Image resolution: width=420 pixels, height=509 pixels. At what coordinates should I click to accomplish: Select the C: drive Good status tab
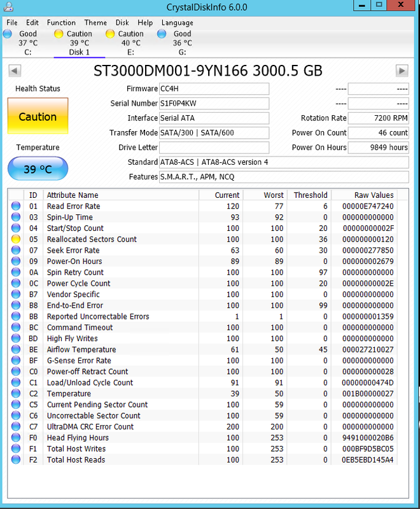(28, 43)
